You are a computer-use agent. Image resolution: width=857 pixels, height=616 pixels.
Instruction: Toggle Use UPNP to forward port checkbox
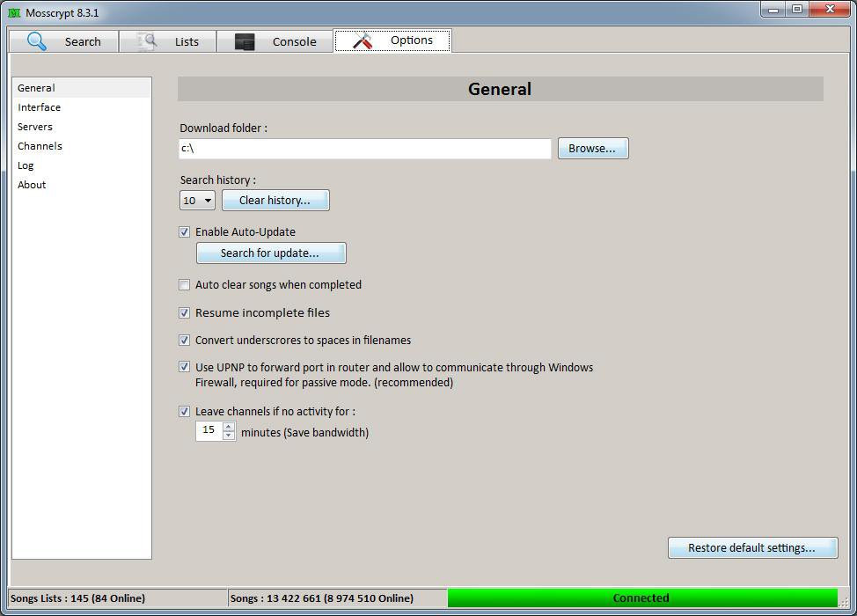point(185,367)
